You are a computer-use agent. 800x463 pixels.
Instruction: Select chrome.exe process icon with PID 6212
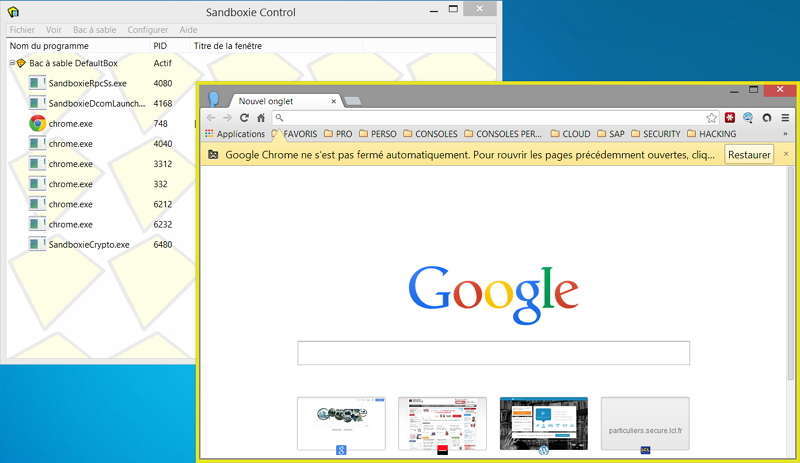[37, 204]
